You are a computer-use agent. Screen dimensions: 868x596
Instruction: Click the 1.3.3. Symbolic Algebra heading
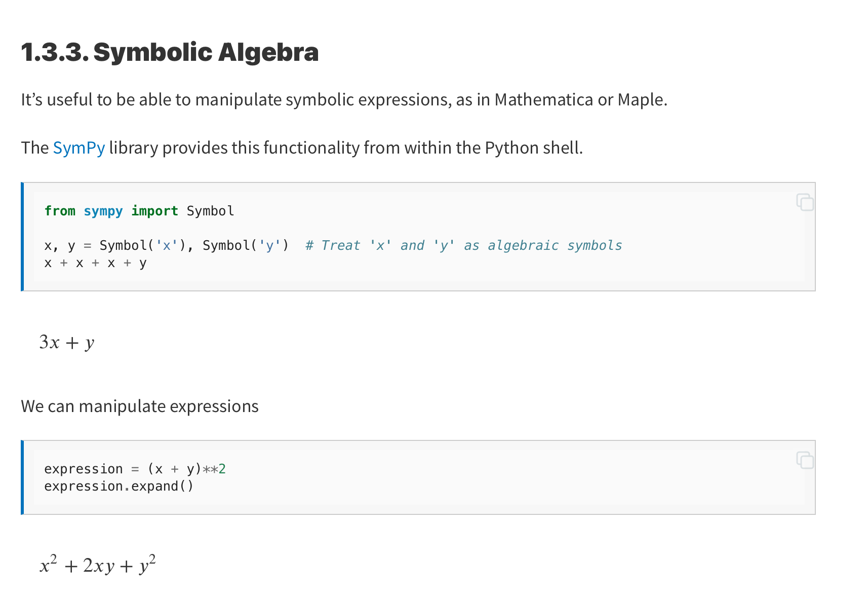(x=170, y=52)
